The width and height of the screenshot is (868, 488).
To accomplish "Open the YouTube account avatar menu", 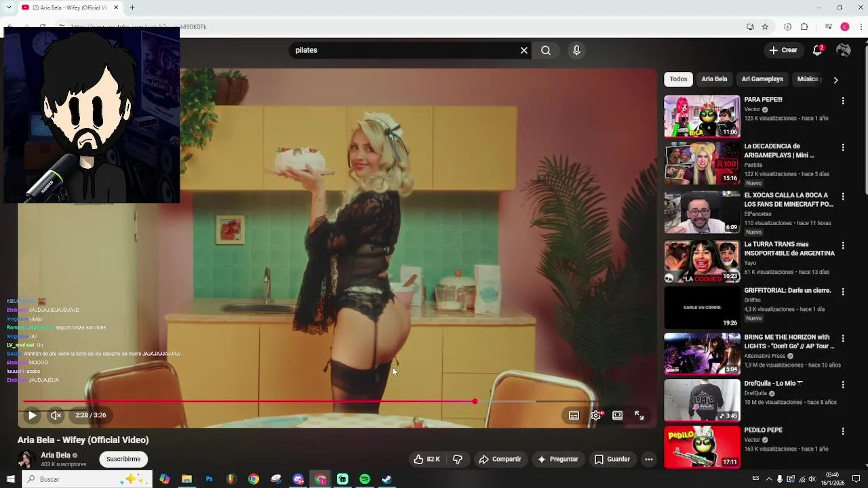I will 844,50.
